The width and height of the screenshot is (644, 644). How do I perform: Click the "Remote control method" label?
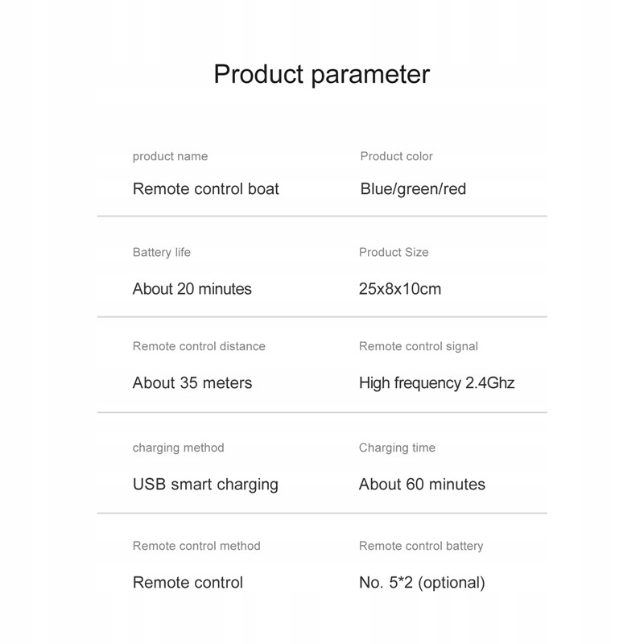click(x=196, y=546)
